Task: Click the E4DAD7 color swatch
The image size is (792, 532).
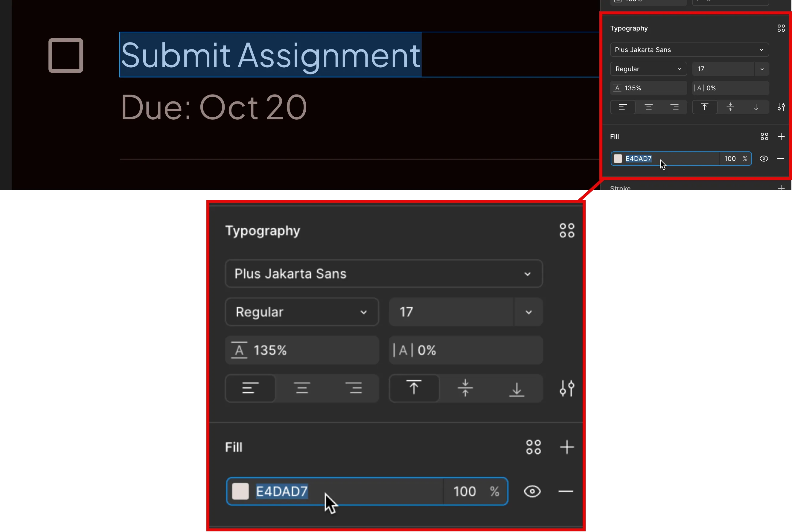Action: coord(618,159)
